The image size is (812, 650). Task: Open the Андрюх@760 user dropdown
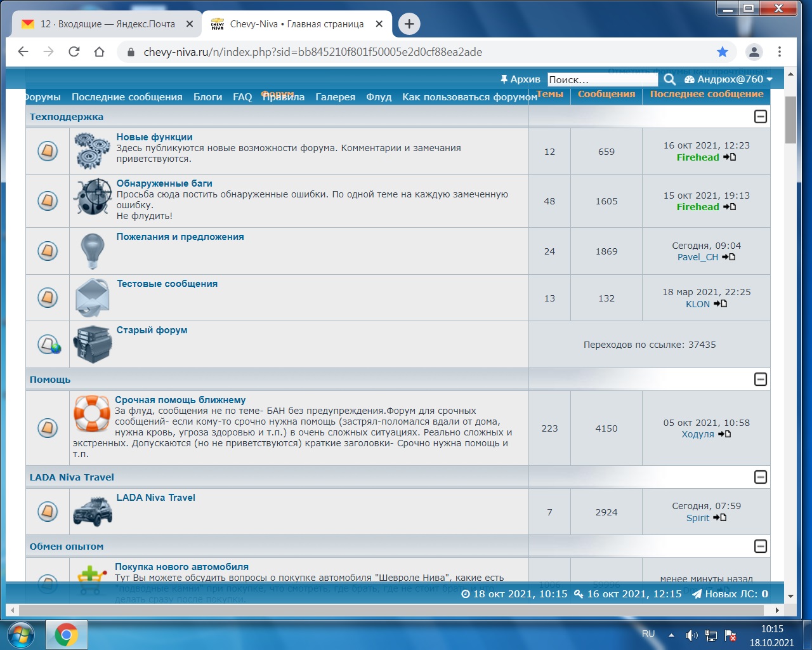pos(728,79)
